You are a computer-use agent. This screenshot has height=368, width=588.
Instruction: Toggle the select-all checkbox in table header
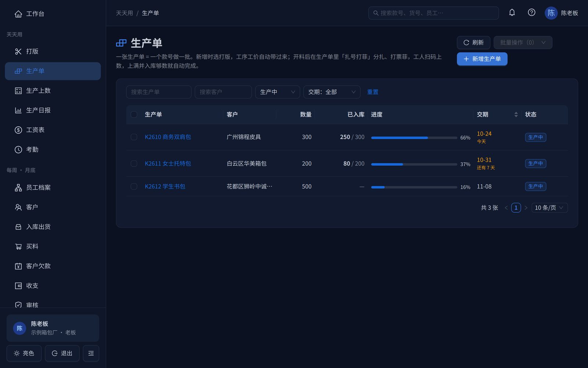pos(134,114)
